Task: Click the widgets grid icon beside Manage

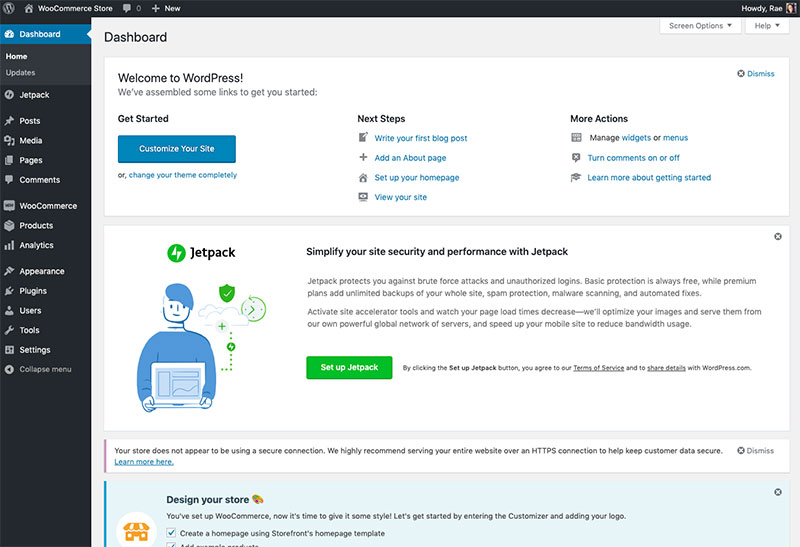Action: [x=577, y=137]
